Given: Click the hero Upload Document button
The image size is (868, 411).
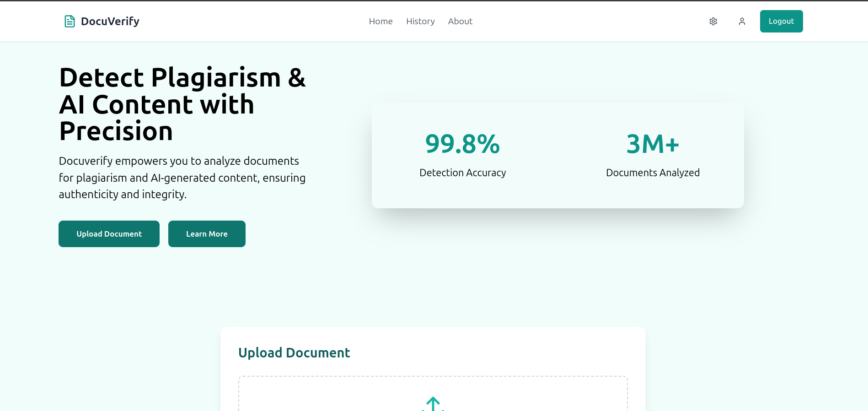Looking at the screenshot, I should point(109,234).
